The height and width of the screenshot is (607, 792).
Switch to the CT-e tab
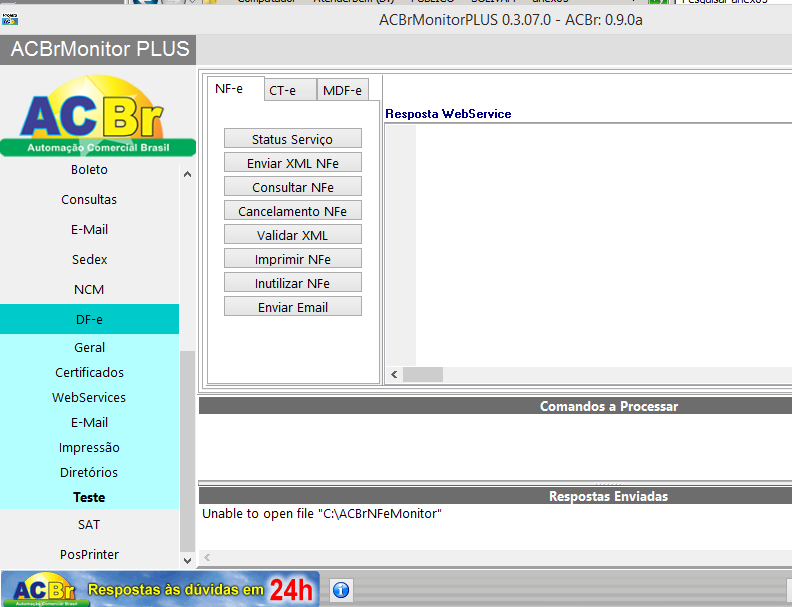[290, 90]
